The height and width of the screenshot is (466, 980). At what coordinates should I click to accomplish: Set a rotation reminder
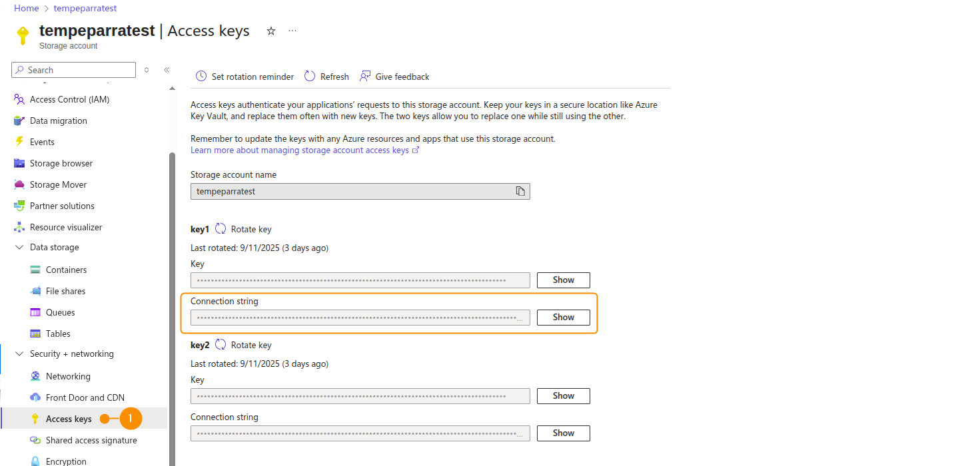(245, 77)
